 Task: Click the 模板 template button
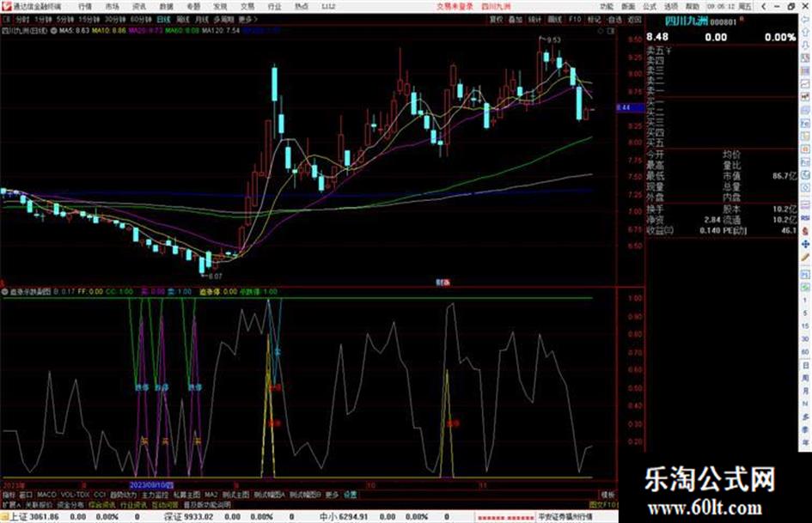click(x=607, y=495)
